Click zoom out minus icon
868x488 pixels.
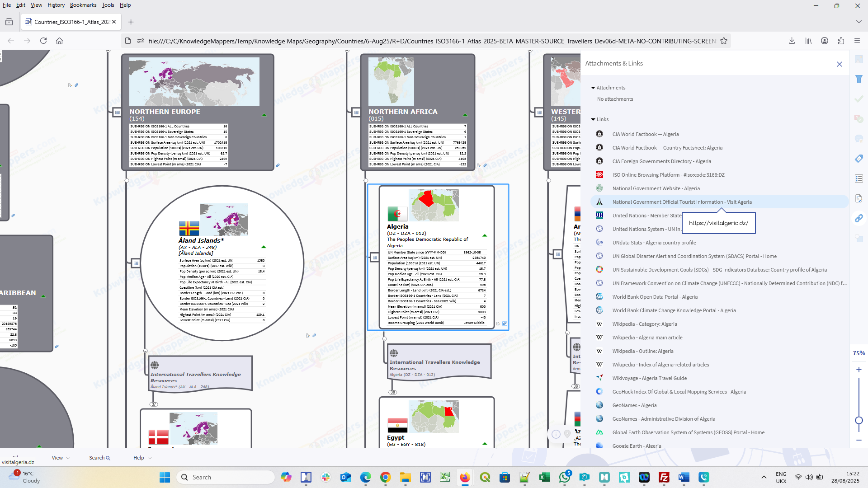[x=859, y=440]
